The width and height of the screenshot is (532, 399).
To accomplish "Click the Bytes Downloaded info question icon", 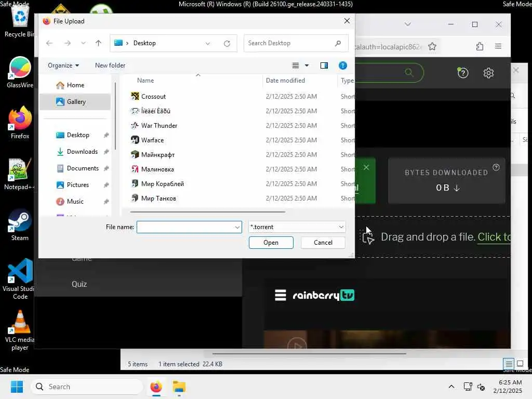I will pos(496,167).
